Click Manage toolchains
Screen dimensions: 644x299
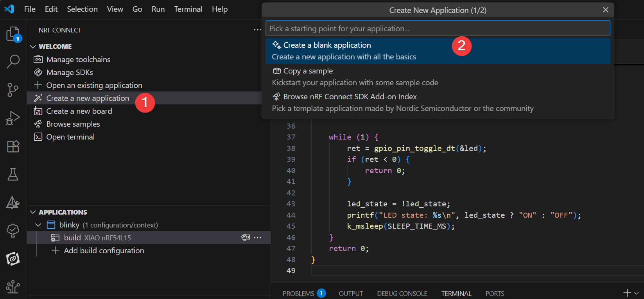tap(78, 59)
